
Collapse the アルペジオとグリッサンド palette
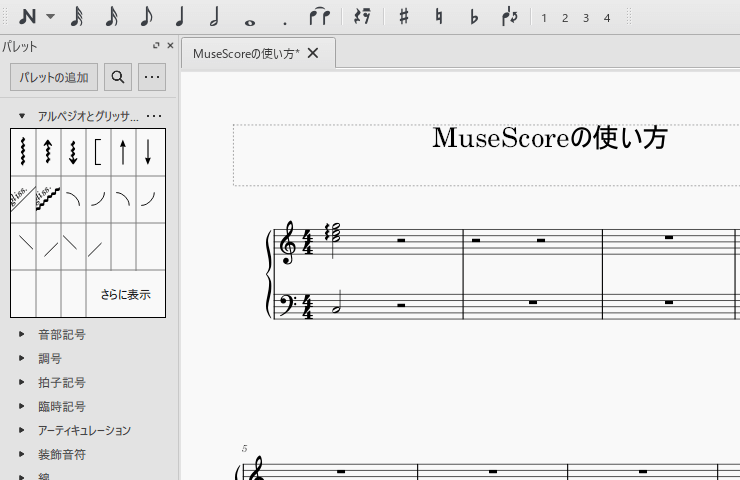coord(22,117)
